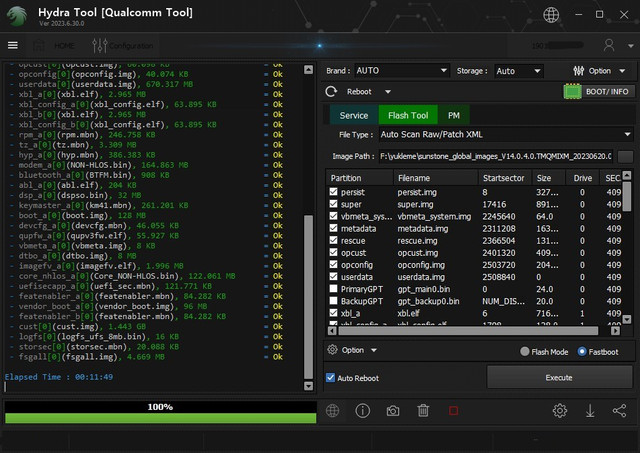
Task: Switch to the PM tab
Action: tap(453, 115)
